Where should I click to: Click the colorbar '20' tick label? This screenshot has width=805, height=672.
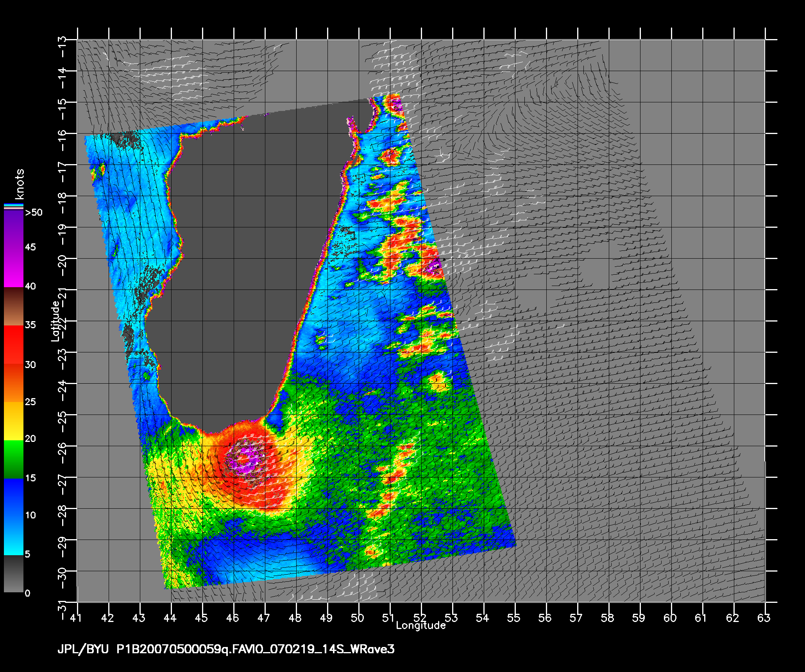click(30, 438)
